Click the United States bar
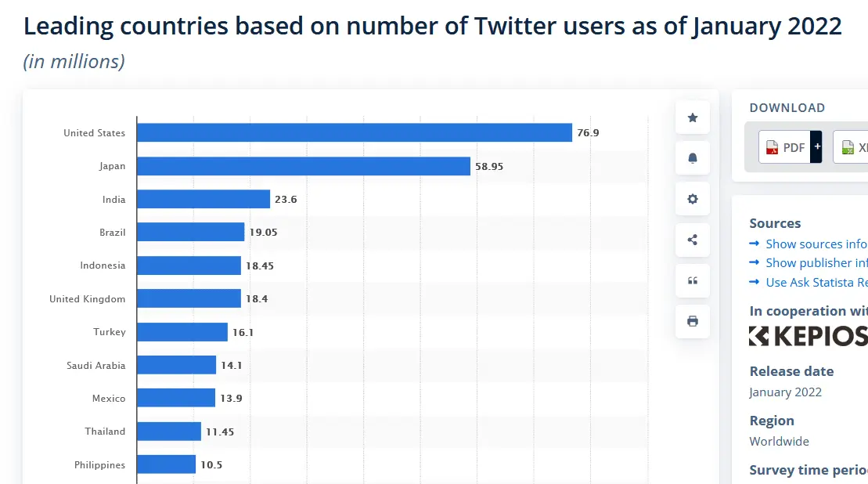The width and height of the screenshot is (868, 484). [x=355, y=133]
